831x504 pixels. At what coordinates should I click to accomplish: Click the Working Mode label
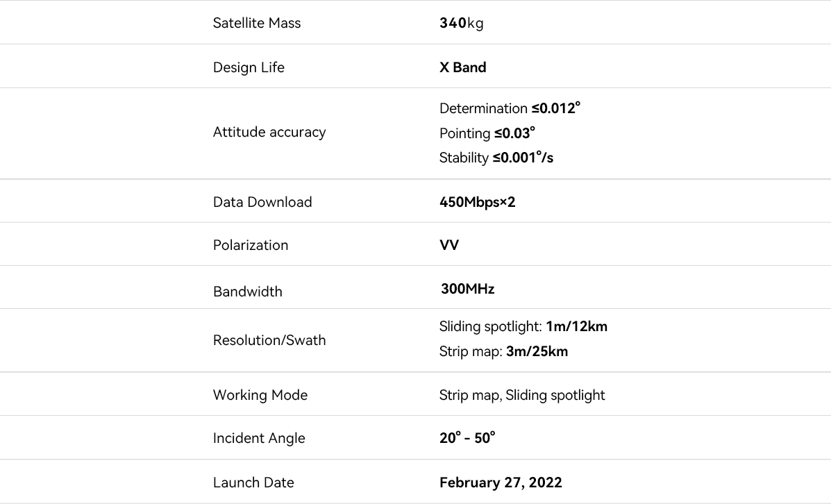(x=260, y=395)
